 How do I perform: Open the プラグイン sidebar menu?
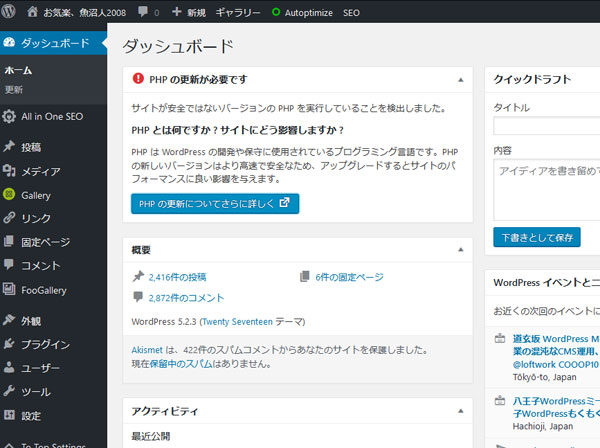point(46,344)
